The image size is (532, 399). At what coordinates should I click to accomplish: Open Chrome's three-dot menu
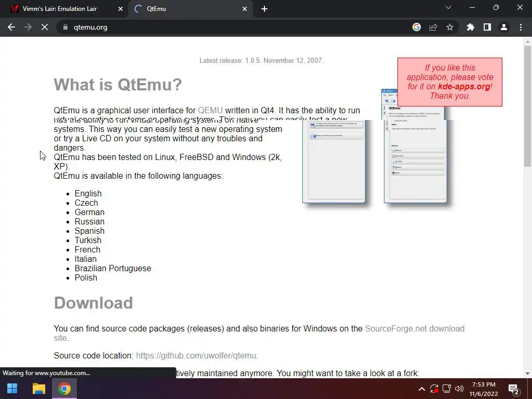tap(521, 27)
